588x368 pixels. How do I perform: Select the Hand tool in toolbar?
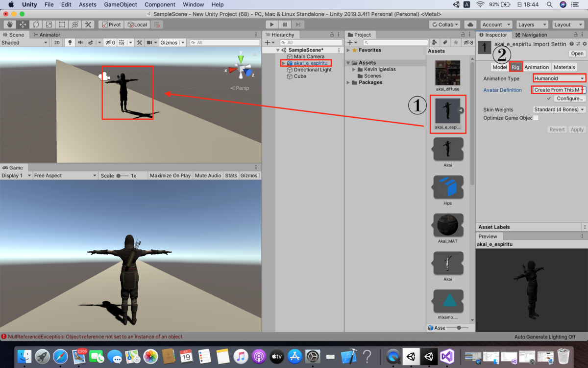pos(10,25)
